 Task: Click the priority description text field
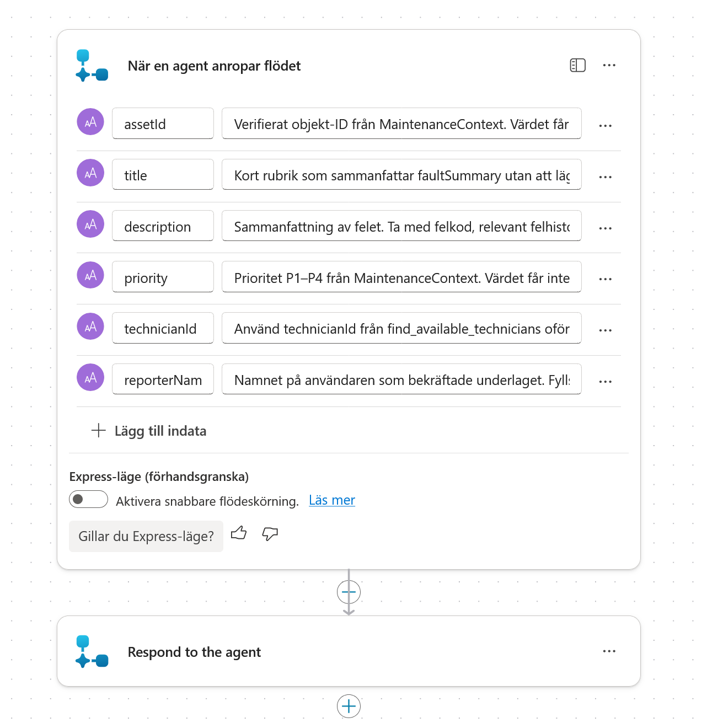[x=401, y=277]
